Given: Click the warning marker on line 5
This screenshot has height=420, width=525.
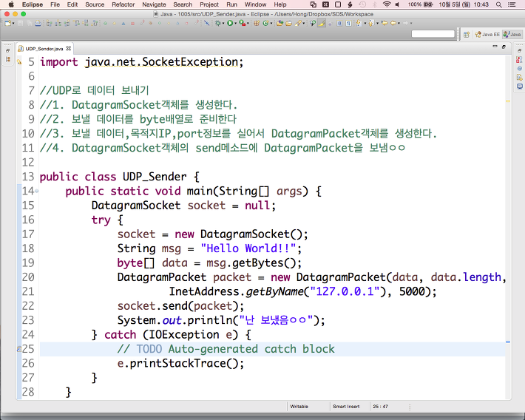Looking at the screenshot, I should pos(19,62).
